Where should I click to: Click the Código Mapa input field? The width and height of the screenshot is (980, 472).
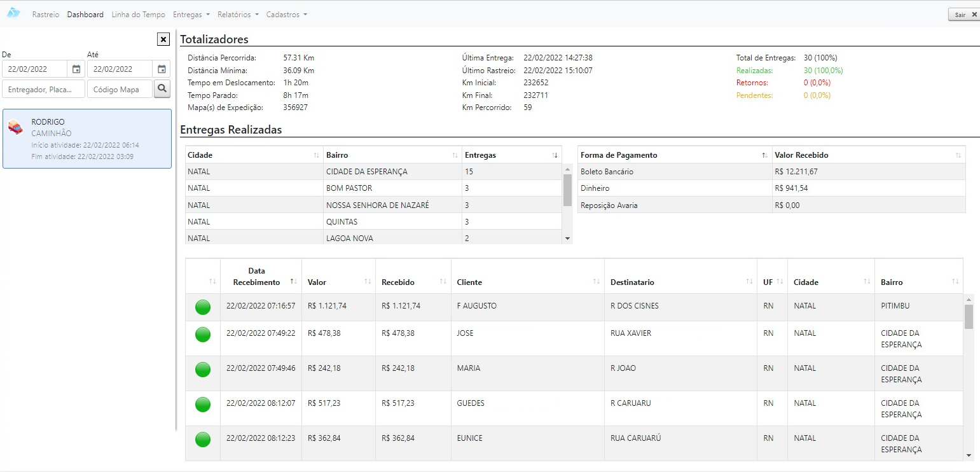pyautogui.click(x=120, y=90)
